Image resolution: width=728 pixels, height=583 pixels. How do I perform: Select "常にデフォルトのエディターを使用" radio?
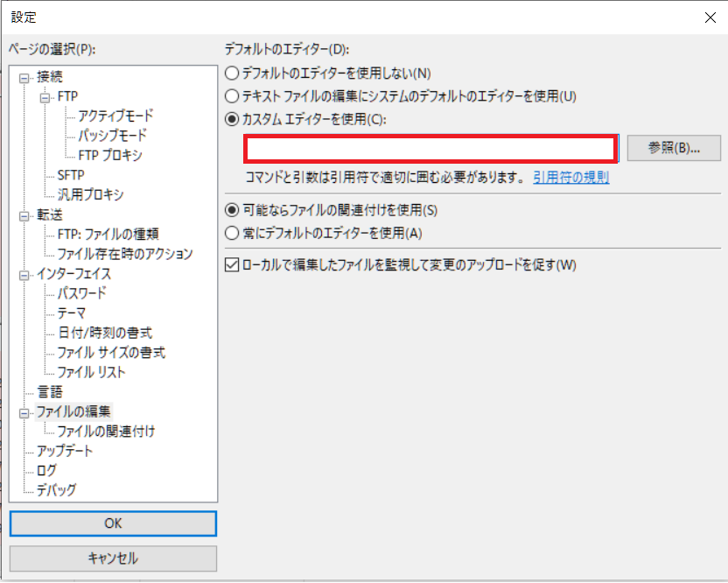point(229,233)
